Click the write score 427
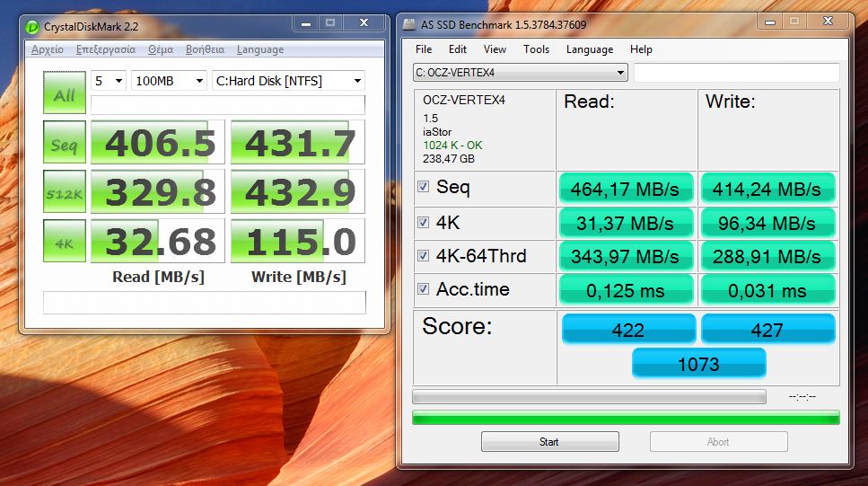The image size is (868, 486). tap(767, 330)
